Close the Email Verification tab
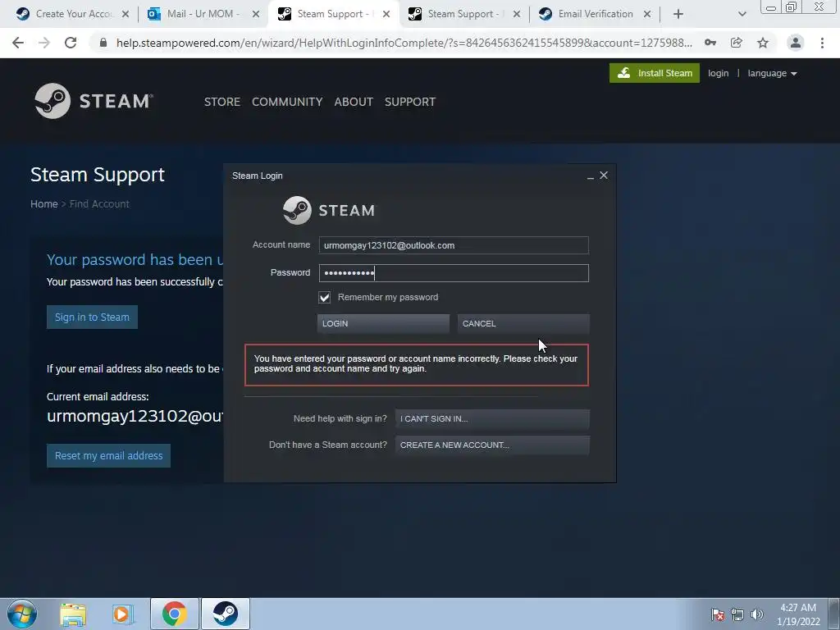840x630 pixels. coord(647,14)
